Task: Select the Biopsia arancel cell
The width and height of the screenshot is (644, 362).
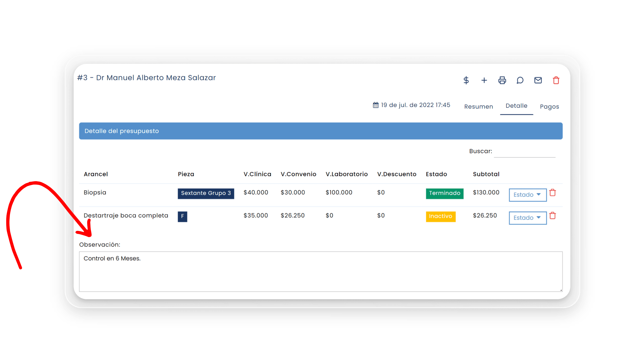Action: pyautogui.click(x=95, y=193)
